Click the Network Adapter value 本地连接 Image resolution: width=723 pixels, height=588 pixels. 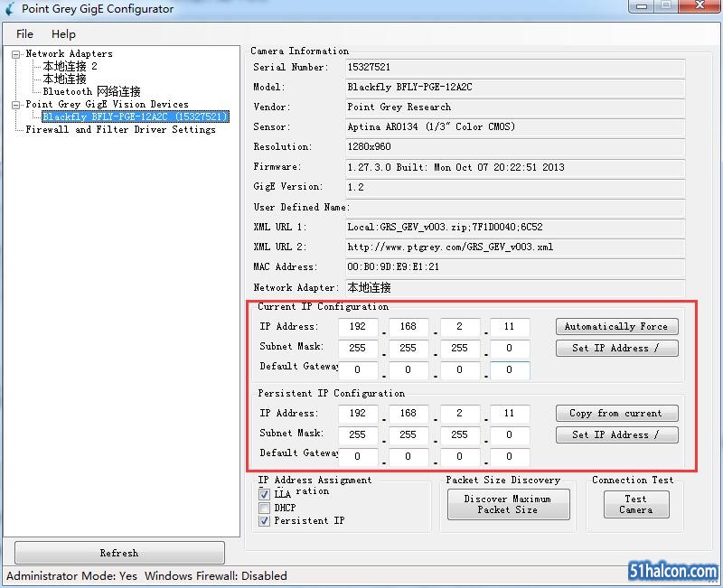tap(515, 287)
